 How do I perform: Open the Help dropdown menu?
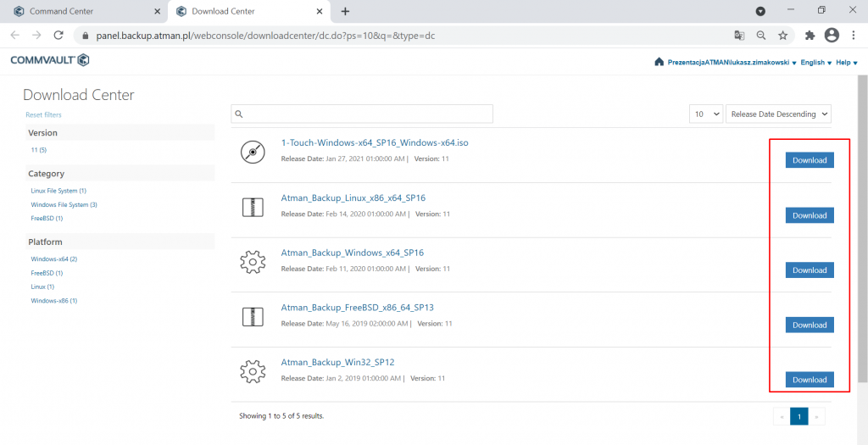pos(847,63)
